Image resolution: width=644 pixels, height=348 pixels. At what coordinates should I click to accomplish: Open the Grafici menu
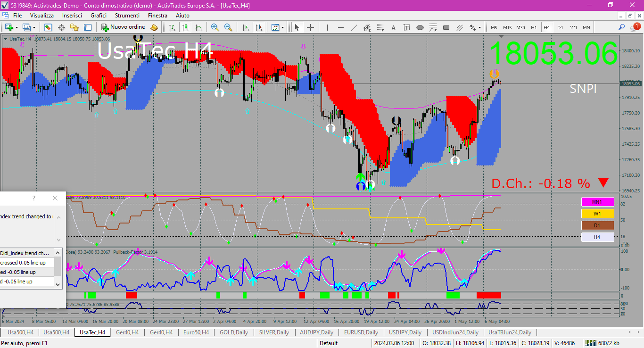click(x=99, y=15)
